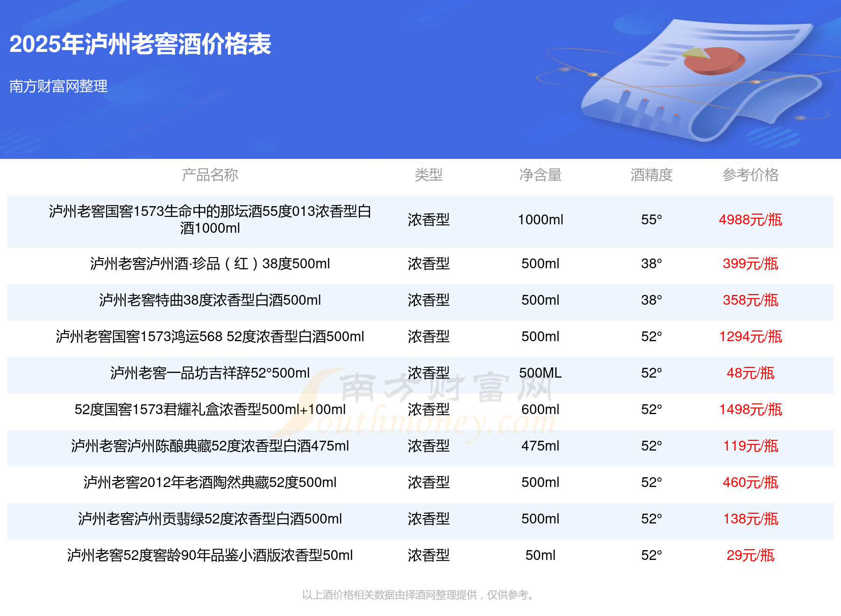The height and width of the screenshot is (616, 841).
Task: Click the 600ml net content value
Action: pyautogui.click(x=540, y=409)
